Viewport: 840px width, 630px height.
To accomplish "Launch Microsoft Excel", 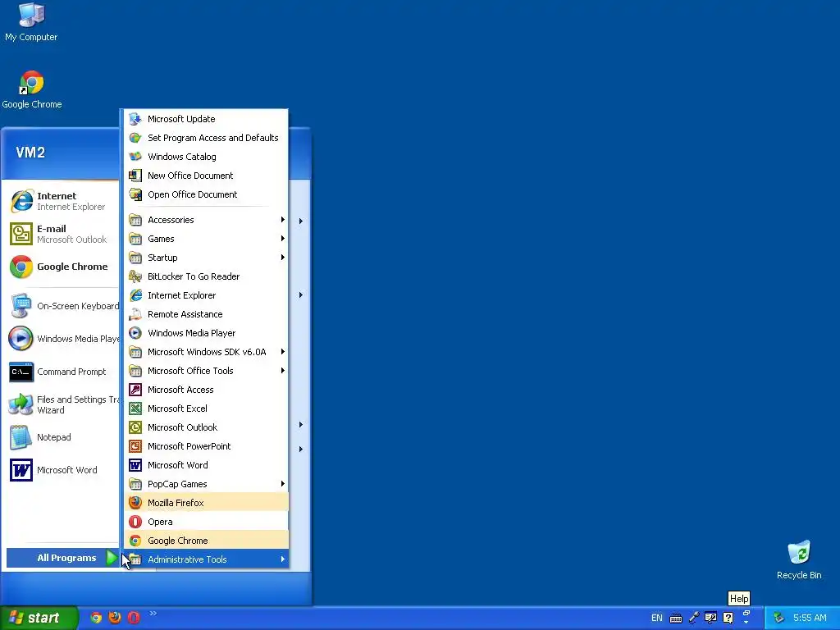I will tap(206, 409).
